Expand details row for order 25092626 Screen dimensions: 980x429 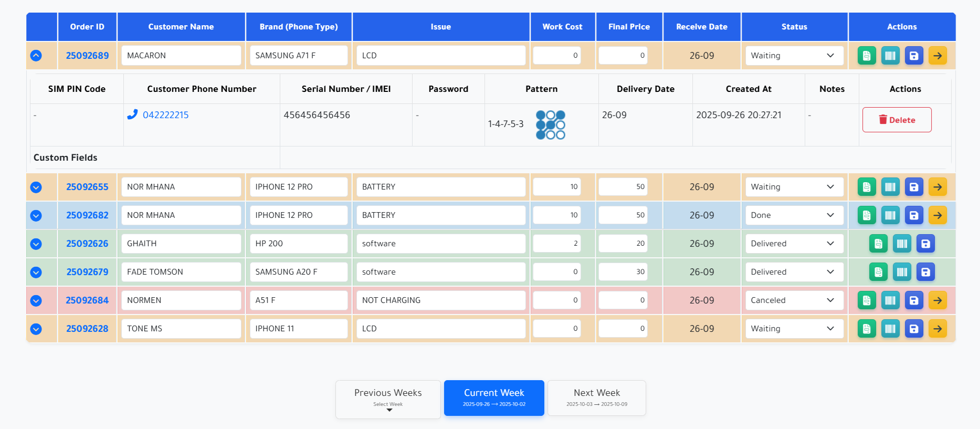click(36, 244)
